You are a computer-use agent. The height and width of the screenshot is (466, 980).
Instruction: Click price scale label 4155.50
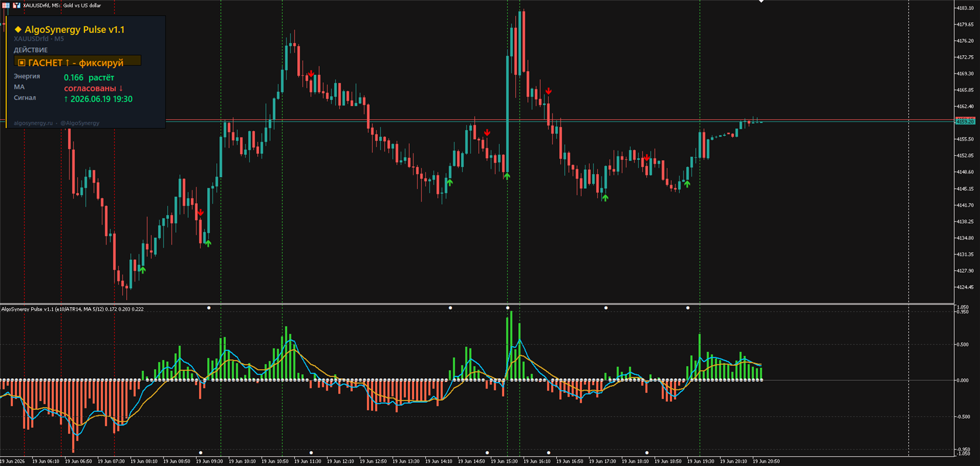[x=965, y=139]
